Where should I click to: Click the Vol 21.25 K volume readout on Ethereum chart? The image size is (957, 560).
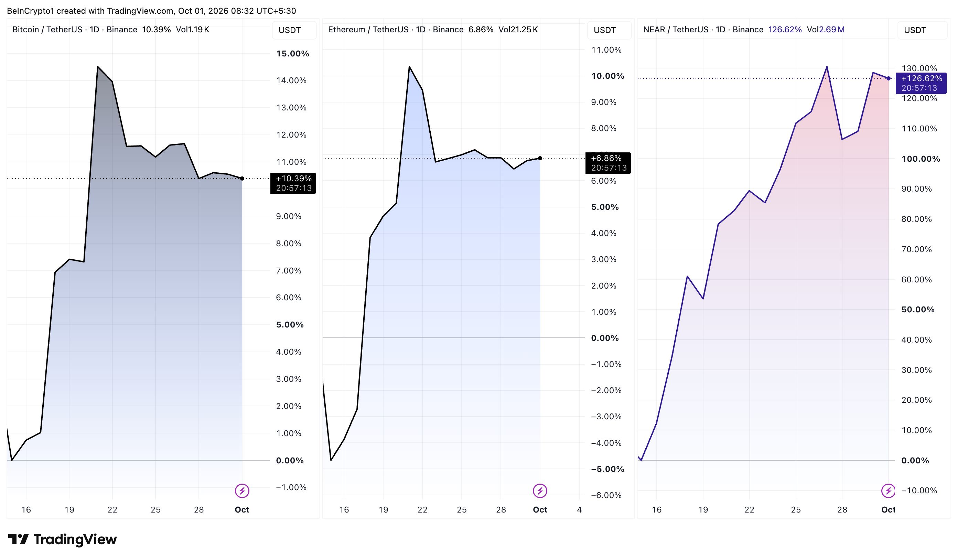click(x=518, y=30)
